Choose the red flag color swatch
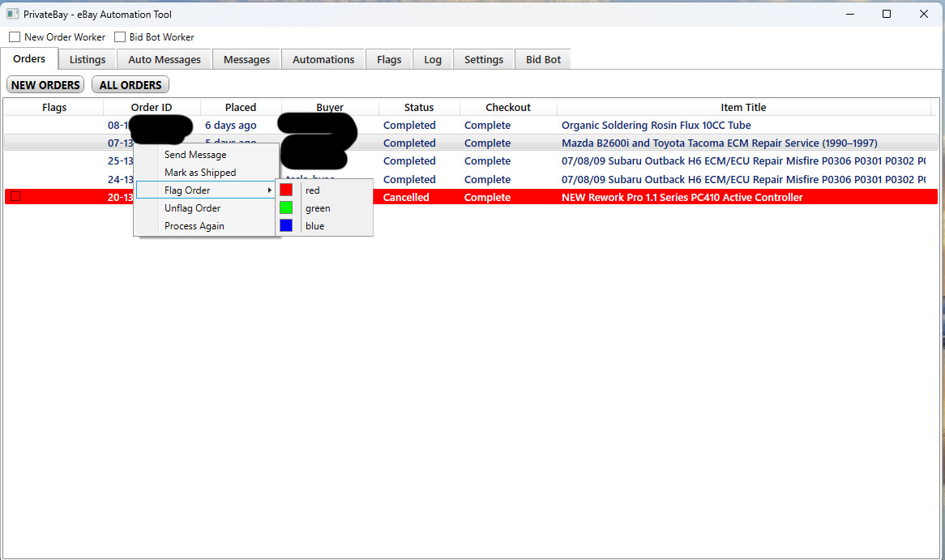This screenshot has width=945, height=560. (x=286, y=190)
